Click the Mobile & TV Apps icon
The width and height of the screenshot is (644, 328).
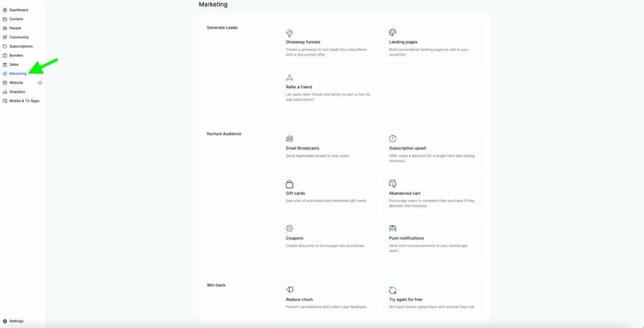5,101
